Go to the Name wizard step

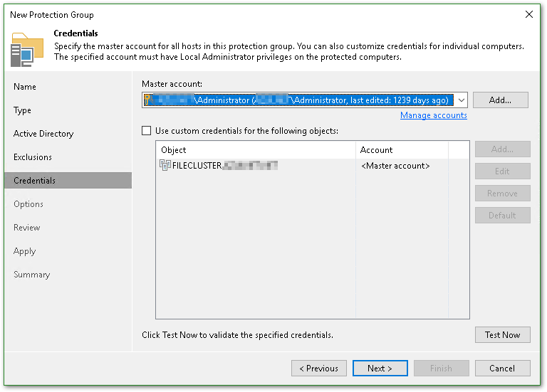click(25, 87)
